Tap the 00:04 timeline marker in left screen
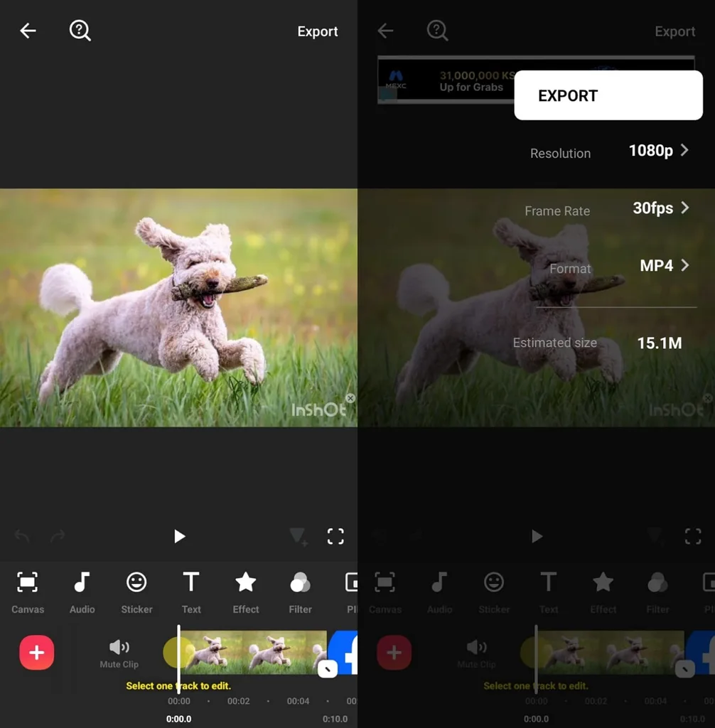The image size is (715, 728). tap(298, 701)
